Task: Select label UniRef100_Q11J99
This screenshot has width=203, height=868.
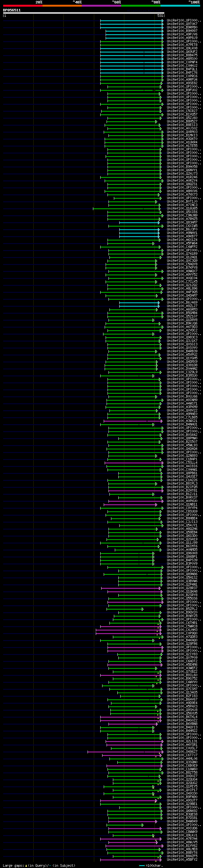Action: (182, 543)
